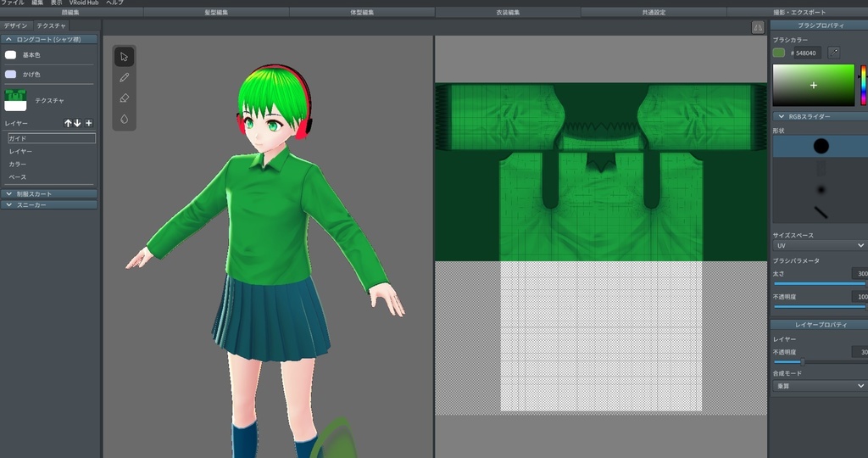This screenshot has width=868, height=458.
Task: Choose the faint textured brush shape
Action: pyautogui.click(x=821, y=169)
